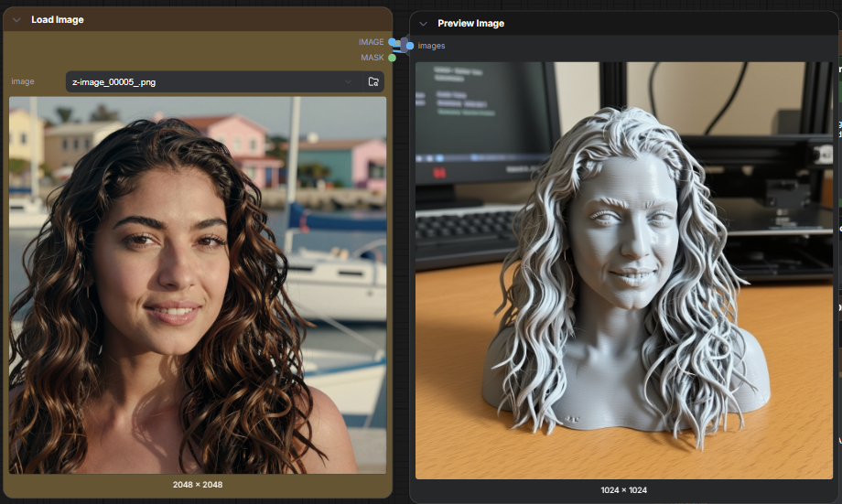Screen dimensions: 842x504
Task: Collapse the Preview Image node chevron
Action: point(424,23)
